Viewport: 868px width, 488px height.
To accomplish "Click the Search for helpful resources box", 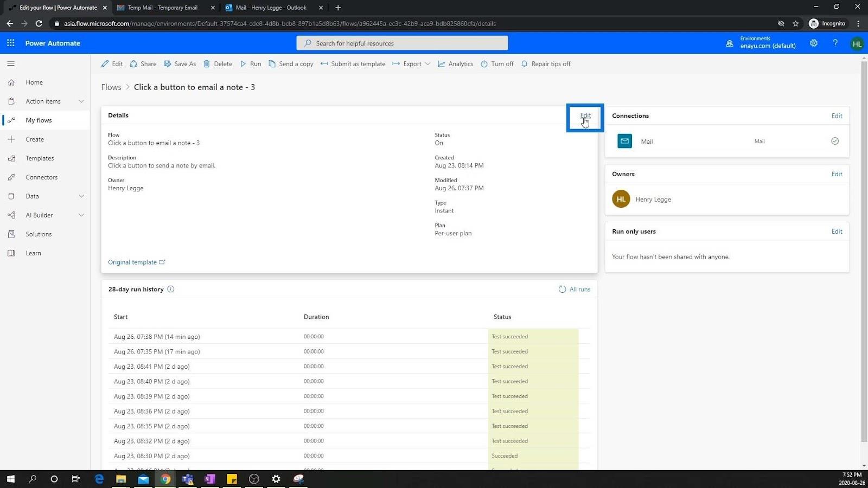I will (402, 43).
